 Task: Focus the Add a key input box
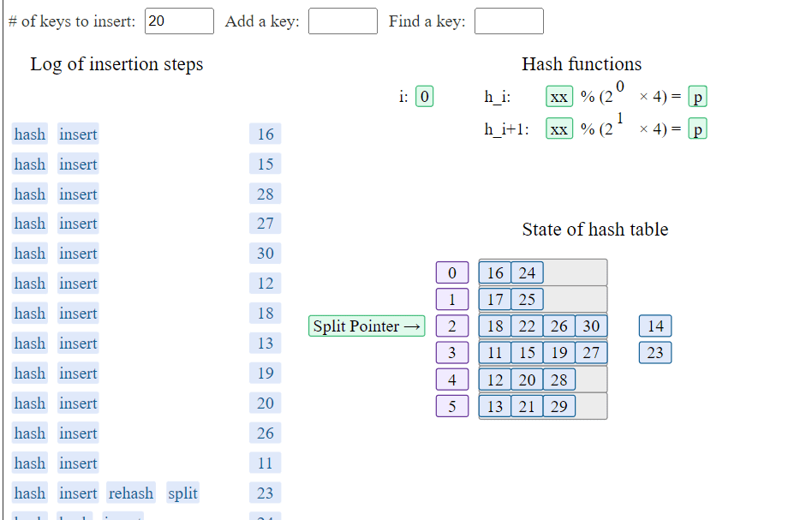343,21
